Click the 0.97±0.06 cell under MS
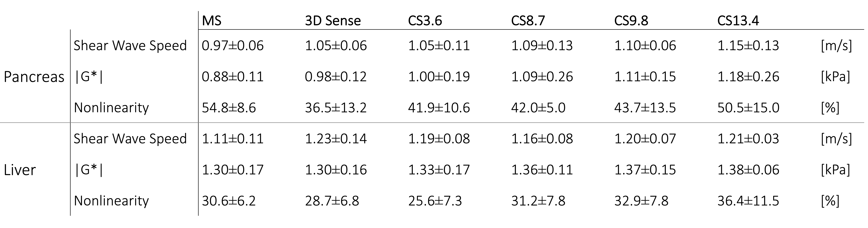This screenshot has height=228, width=868. 232,45
